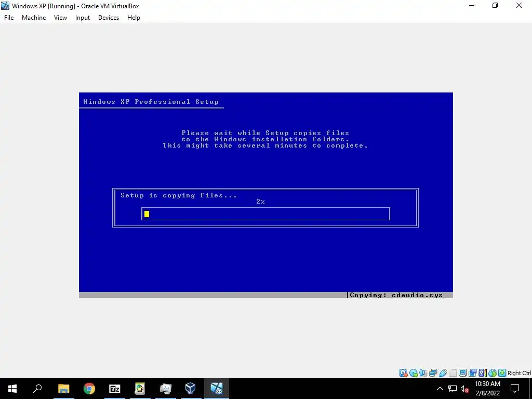Open the monitor-graph taskbar app
Viewport: 532px width, 399px height.
(x=165, y=389)
